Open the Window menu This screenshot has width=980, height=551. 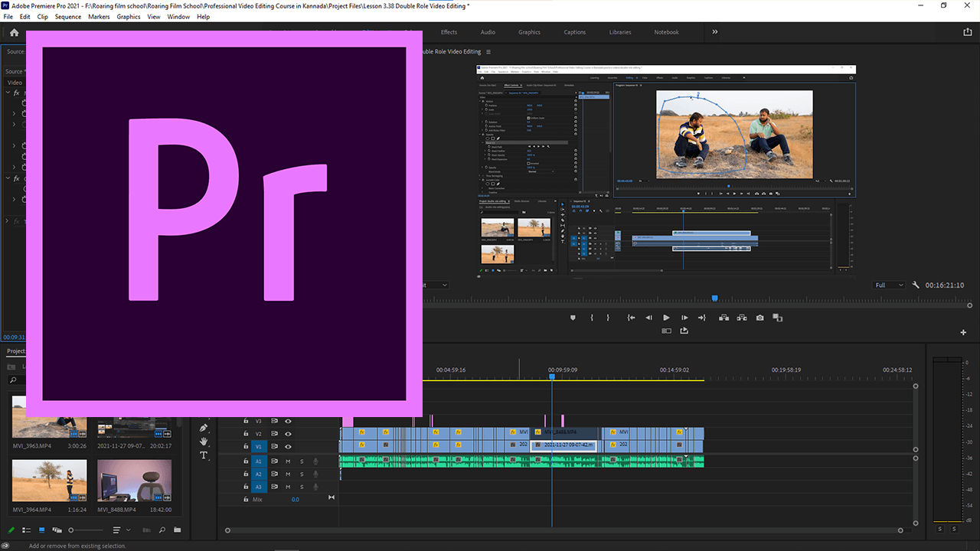178,16
